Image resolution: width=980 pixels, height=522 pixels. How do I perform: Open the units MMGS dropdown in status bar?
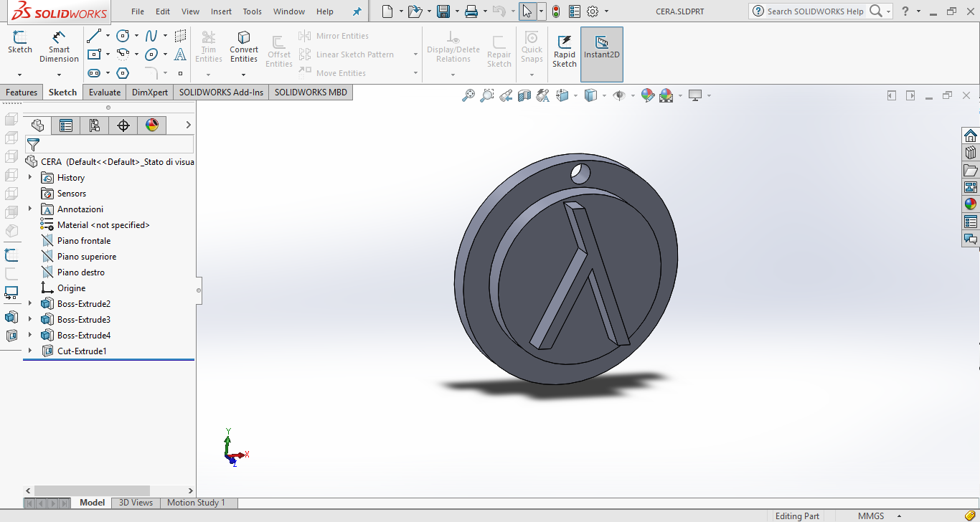(900, 516)
